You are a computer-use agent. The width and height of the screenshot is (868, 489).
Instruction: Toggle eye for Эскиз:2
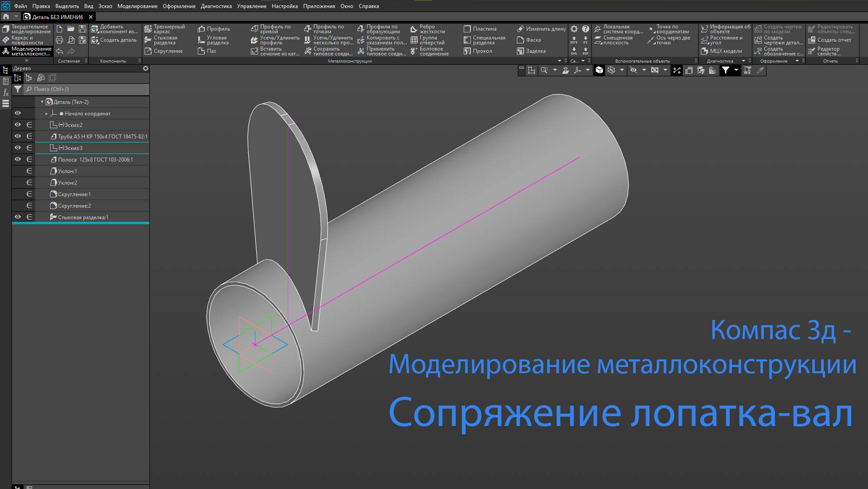click(x=18, y=125)
